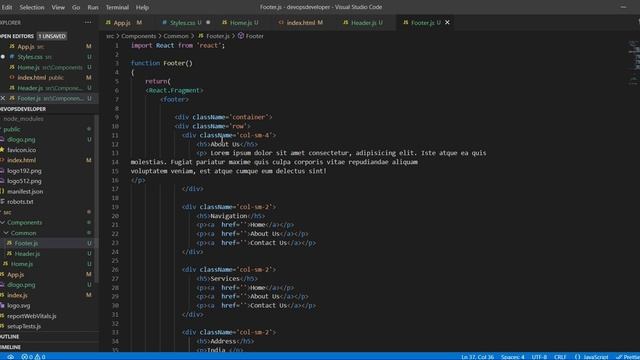The width and height of the screenshot is (640, 360).
Task: Open index.html in the public folder
Action: [21, 160]
